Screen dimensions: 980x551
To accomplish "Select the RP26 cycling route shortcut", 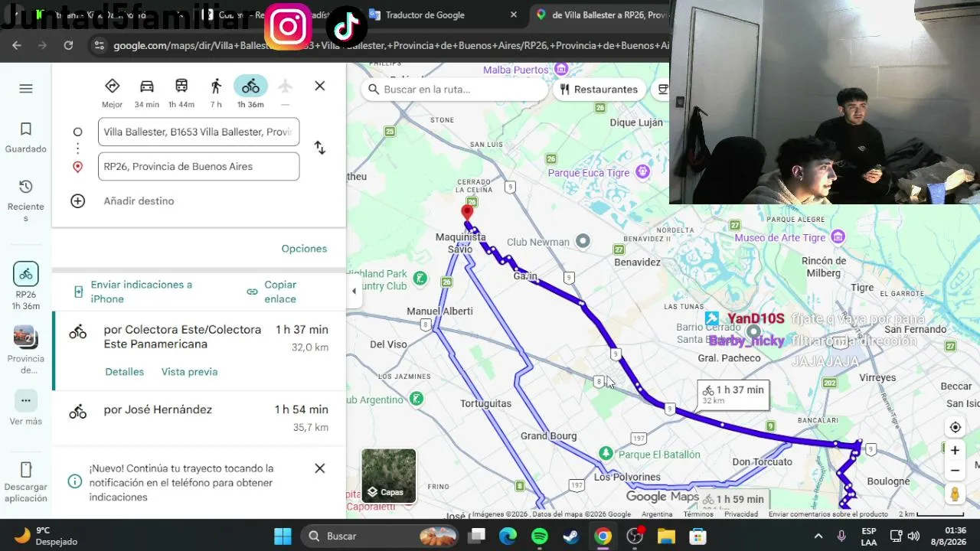I will point(26,286).
